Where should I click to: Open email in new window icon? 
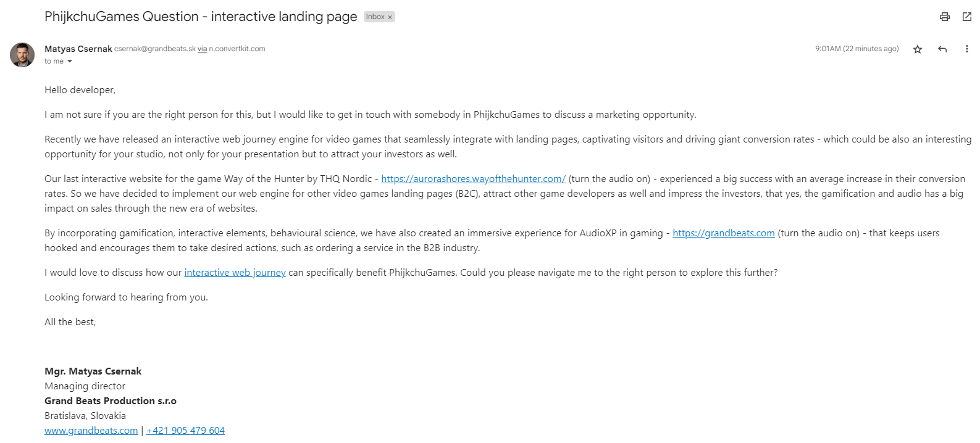tap(967, 17)
